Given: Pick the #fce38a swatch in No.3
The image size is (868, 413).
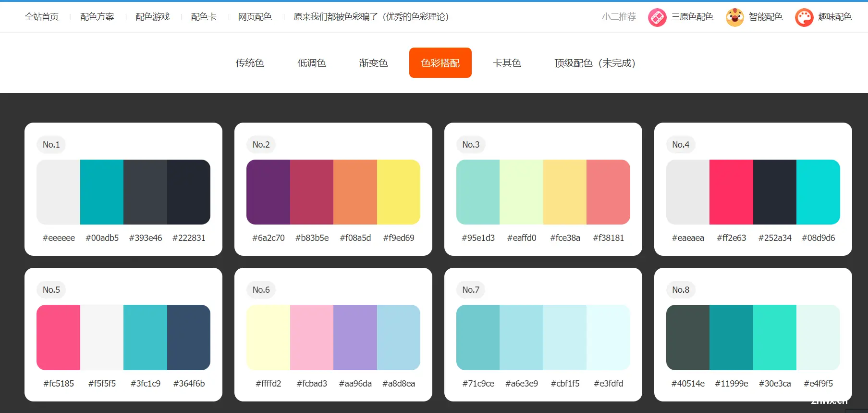Looking at the screenshot, I should tap(565, 192).
